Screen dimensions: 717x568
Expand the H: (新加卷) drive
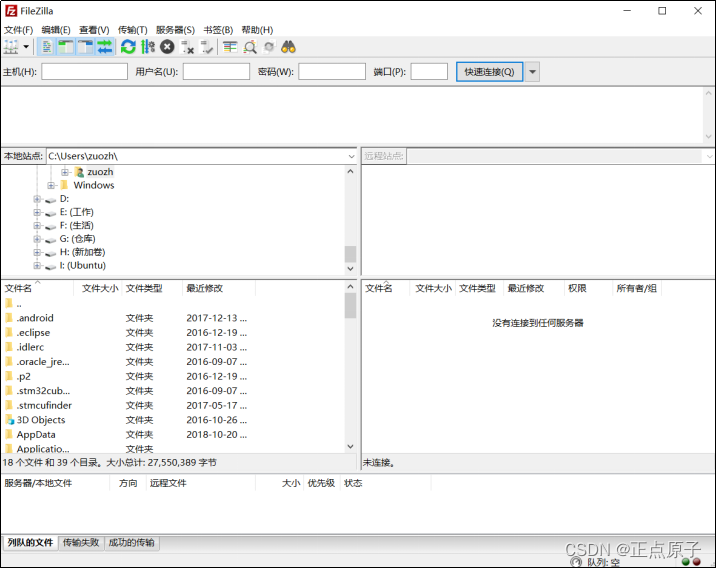(x=37, y=252)
